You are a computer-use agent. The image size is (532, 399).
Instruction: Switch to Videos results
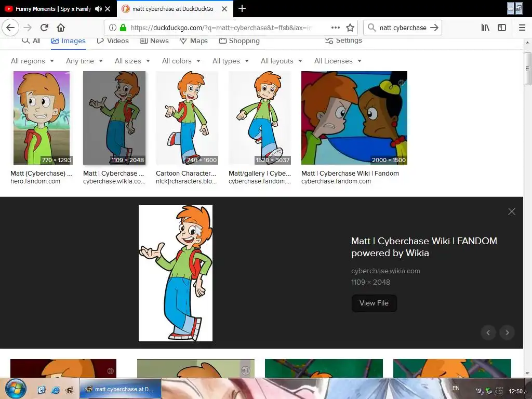coord(113,41)
